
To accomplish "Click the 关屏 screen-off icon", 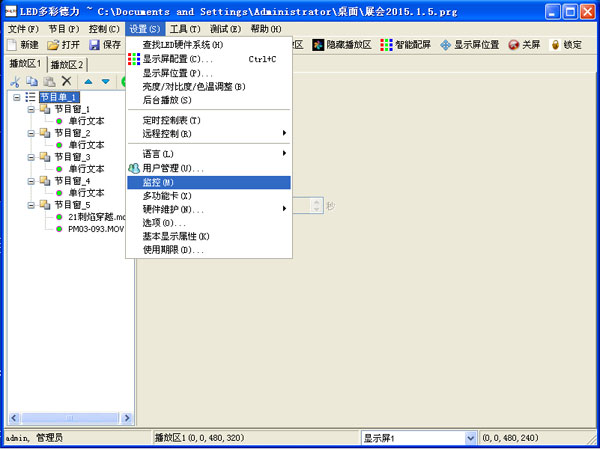I will coord(514,45).
